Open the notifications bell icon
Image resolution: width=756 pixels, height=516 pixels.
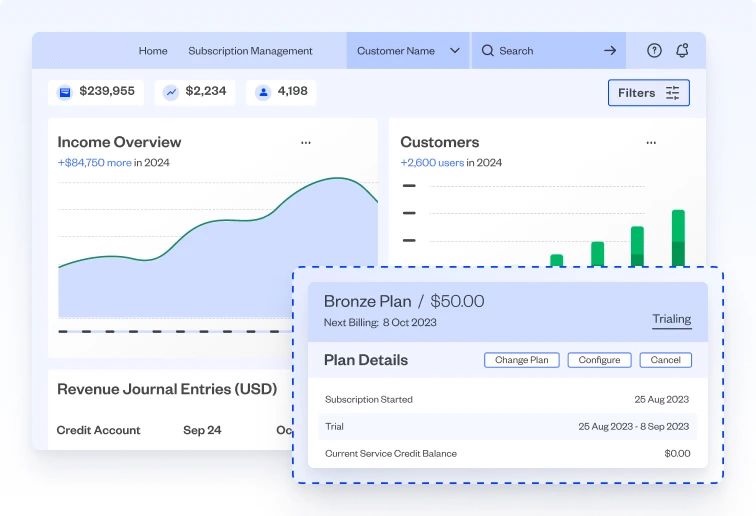click(x=682, y=50)
